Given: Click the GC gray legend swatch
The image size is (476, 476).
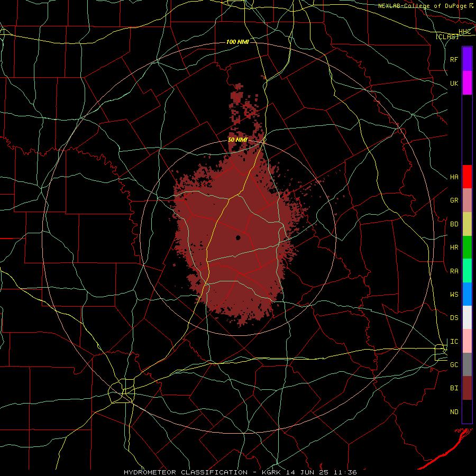Looking at the screenshot, I should (467, 364).
